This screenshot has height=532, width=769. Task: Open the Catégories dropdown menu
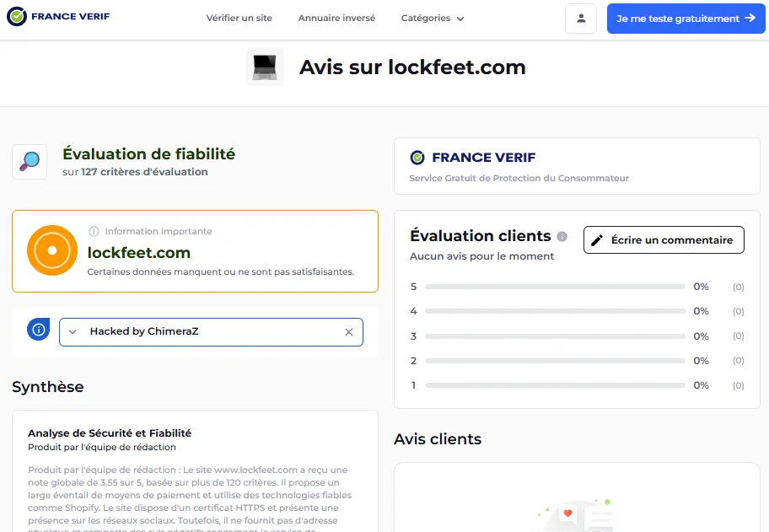pos(433,18)
